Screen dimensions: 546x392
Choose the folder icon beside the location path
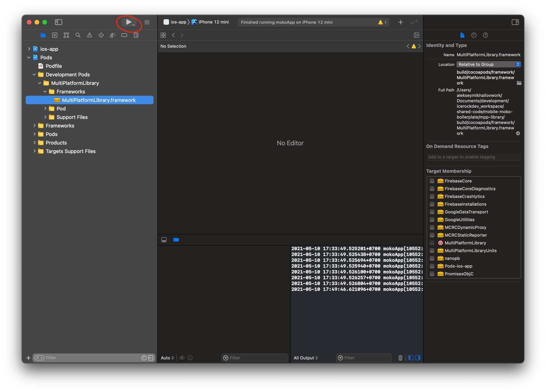519,83
